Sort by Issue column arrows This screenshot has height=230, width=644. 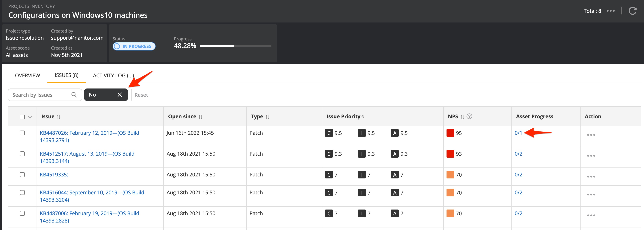click(59, 117)
